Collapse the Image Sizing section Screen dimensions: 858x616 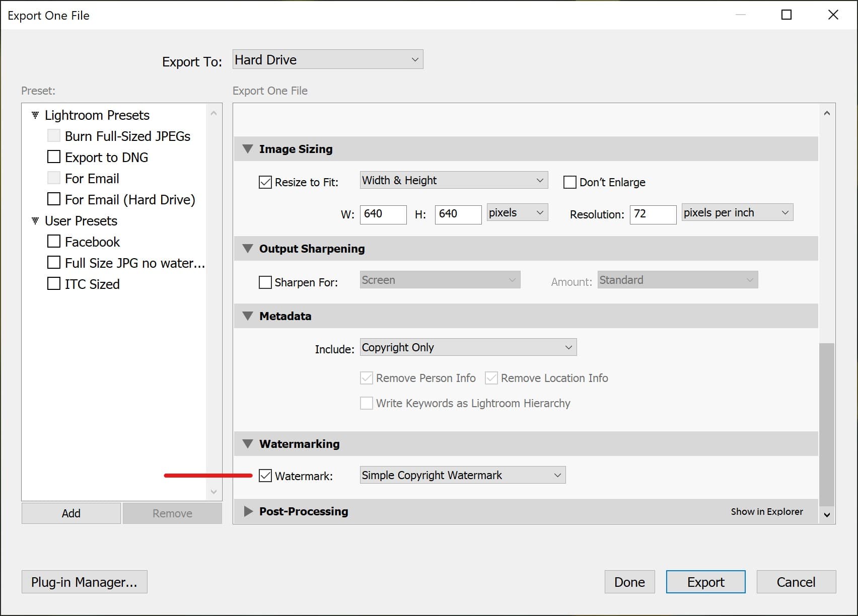point(247,149)
